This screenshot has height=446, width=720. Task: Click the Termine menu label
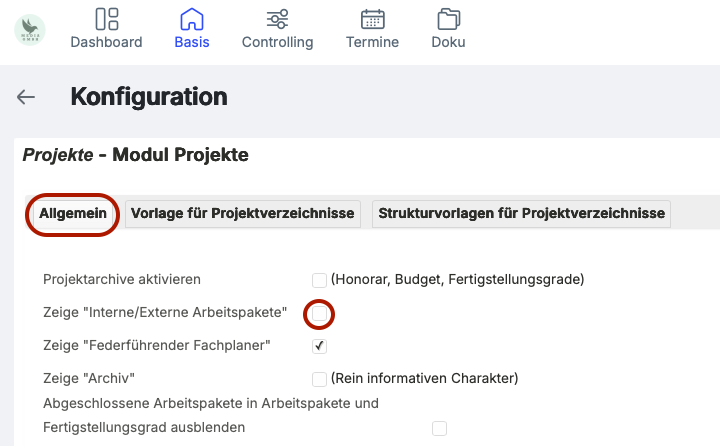[372, 42]
